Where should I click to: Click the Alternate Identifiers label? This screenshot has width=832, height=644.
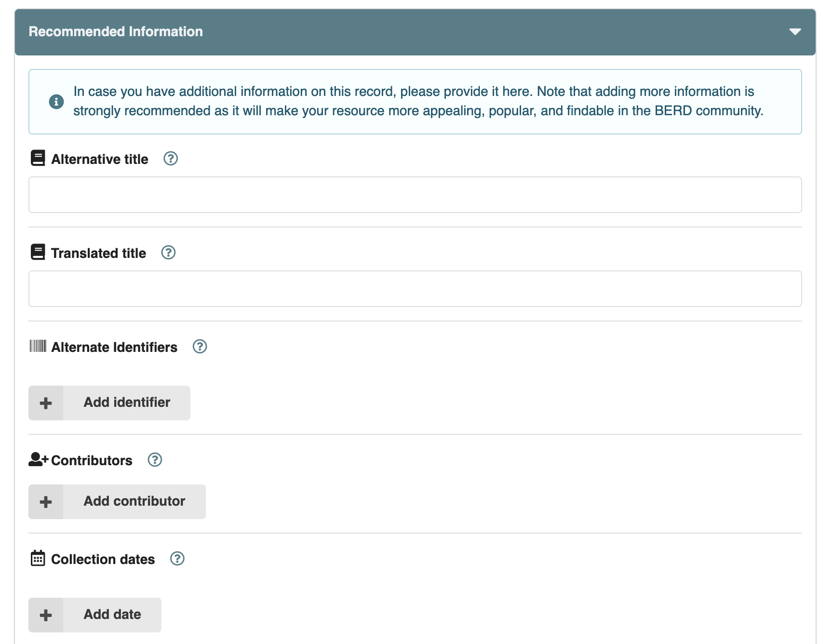(x=114, y=347)
